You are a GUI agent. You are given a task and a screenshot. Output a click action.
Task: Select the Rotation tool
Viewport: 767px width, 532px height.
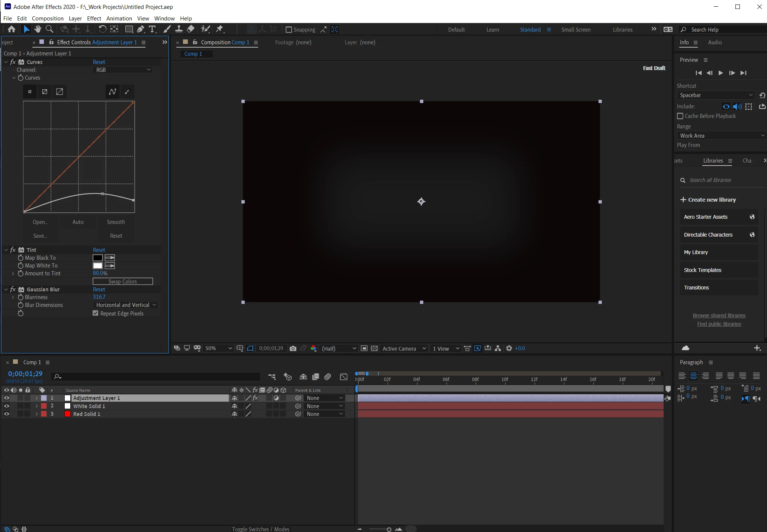click(102, 29)
